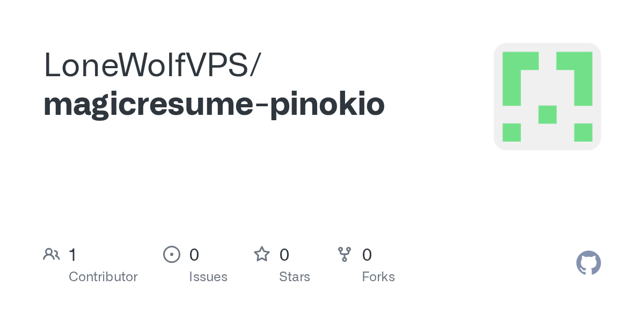Viewport: 644px width, 322px height.
Task: Click the GitHub Octocat logo
Action: pyautogui.click(x=588, y=263)
